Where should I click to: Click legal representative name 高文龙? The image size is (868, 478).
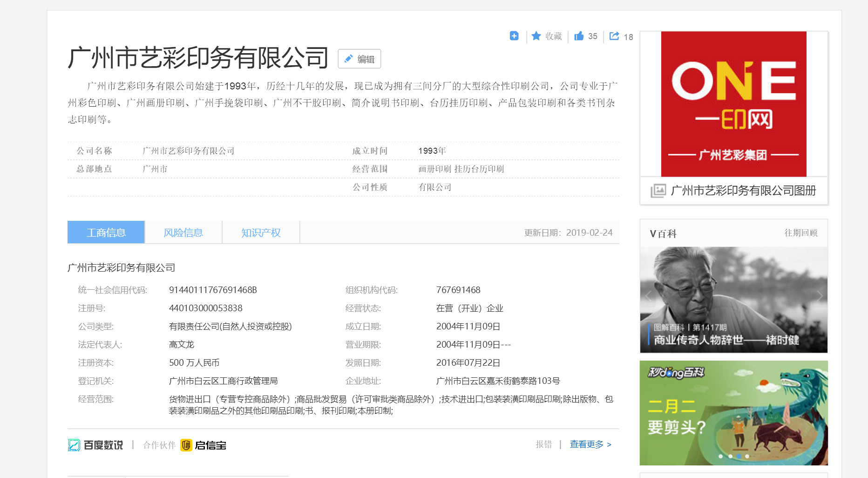182,344
